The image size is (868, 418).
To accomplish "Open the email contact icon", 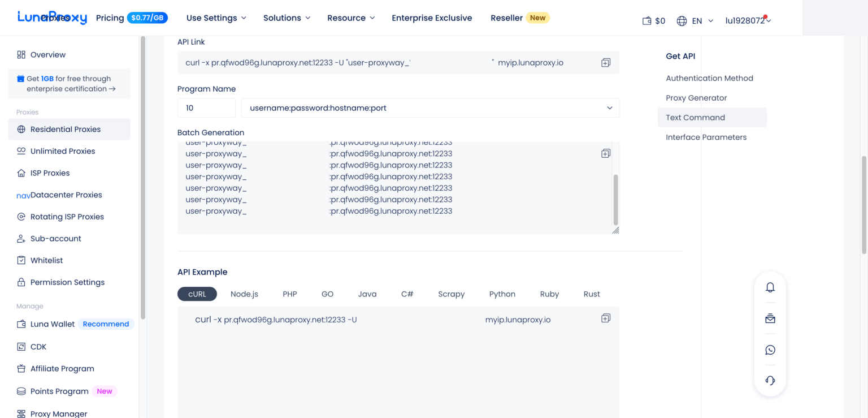I will click(x=770, y=318).
